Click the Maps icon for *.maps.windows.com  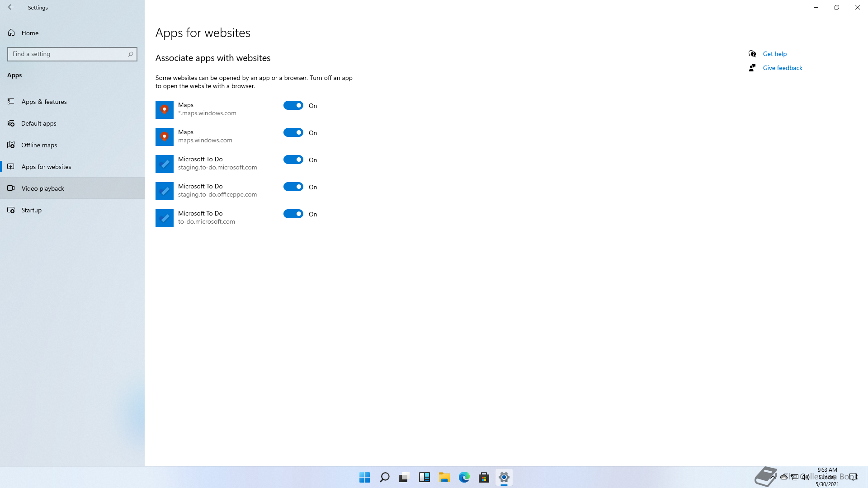pos(165,110)
